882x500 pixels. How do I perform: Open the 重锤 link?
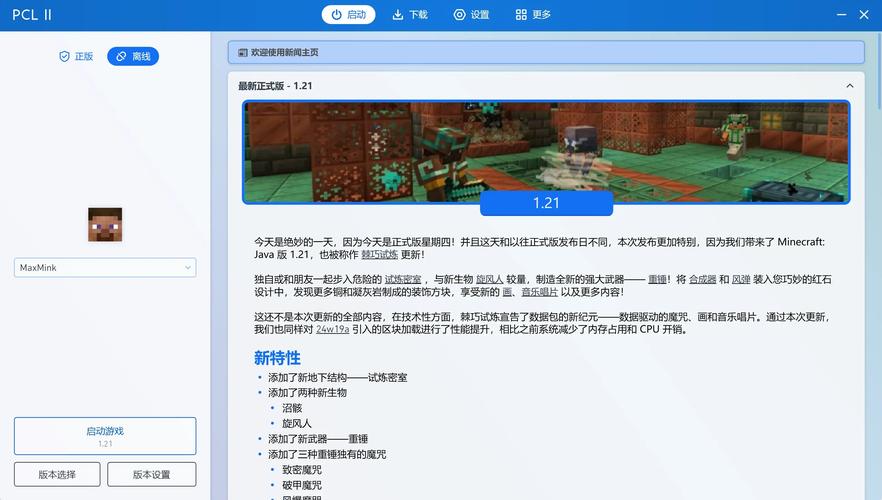click(657, 280)
